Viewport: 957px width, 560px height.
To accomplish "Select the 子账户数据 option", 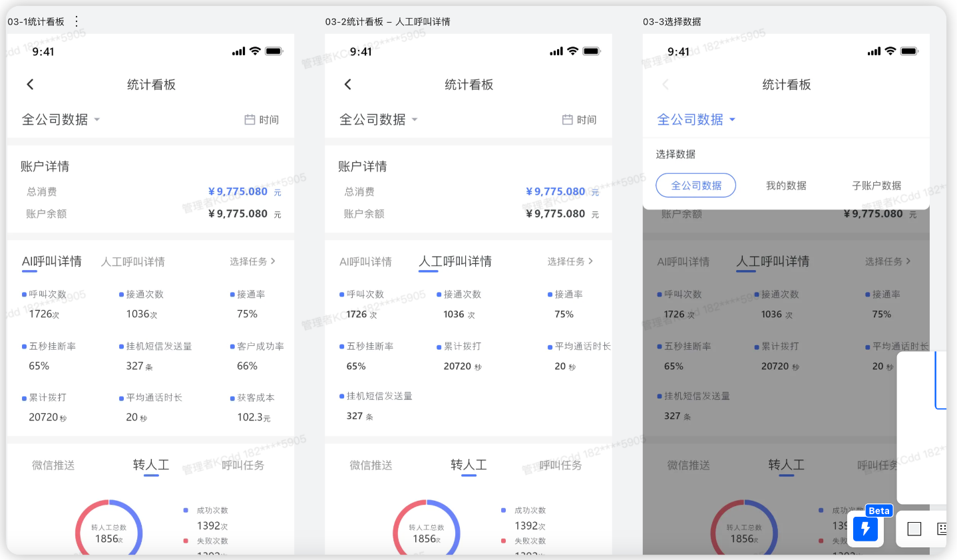I will pos(876,186).
